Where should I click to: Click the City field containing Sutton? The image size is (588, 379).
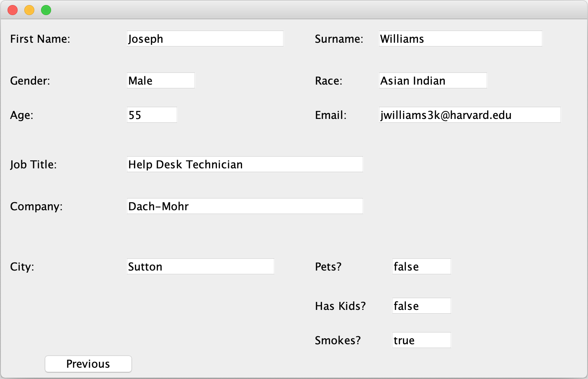(x=200, y=266)
